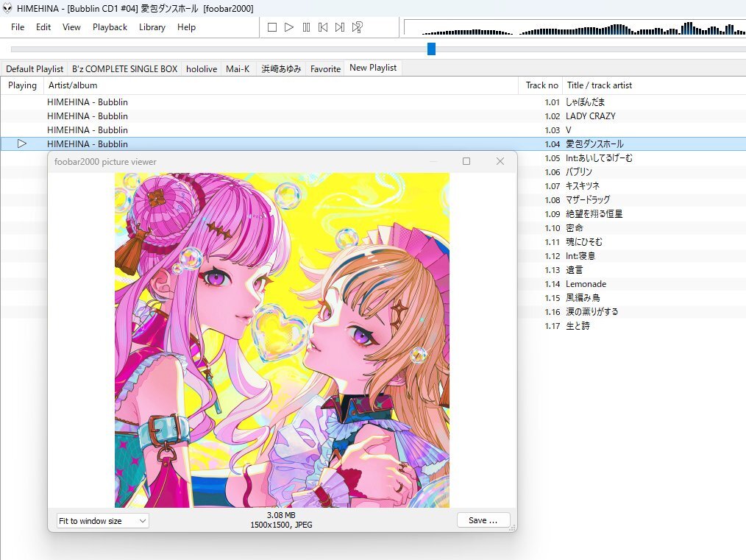Switch to the Favorite playlist tab

(325, 69)
